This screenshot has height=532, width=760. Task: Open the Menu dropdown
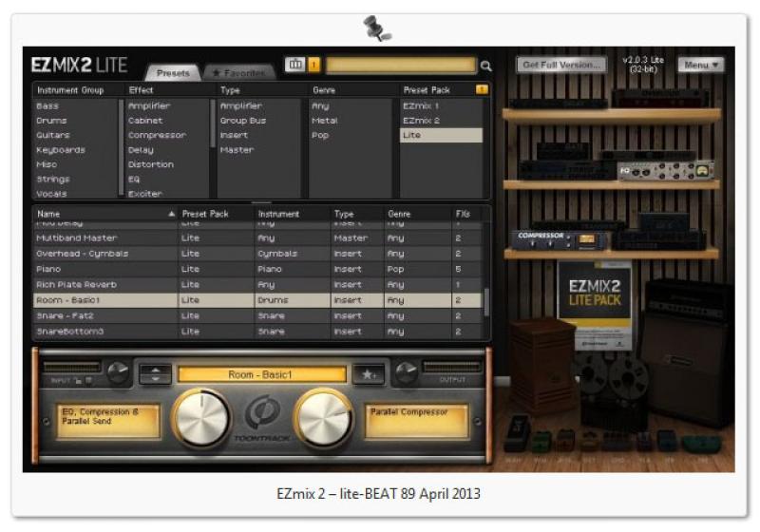coord(701,65)
